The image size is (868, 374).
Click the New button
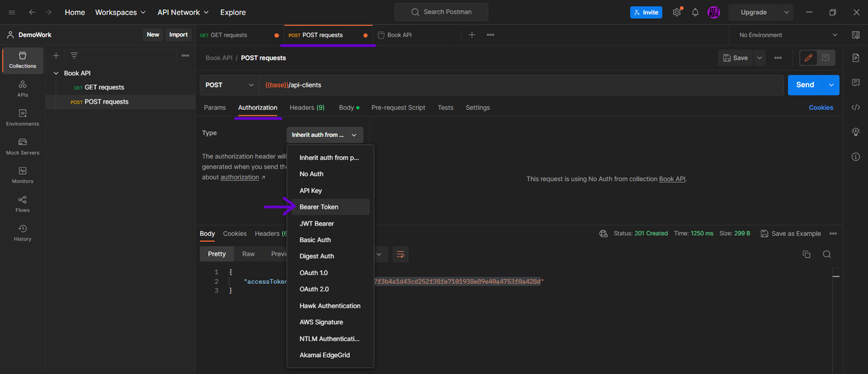tap(153, 35)
